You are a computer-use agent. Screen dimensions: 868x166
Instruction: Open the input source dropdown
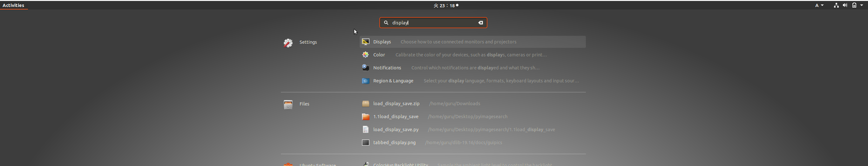(x=819, y=5)
